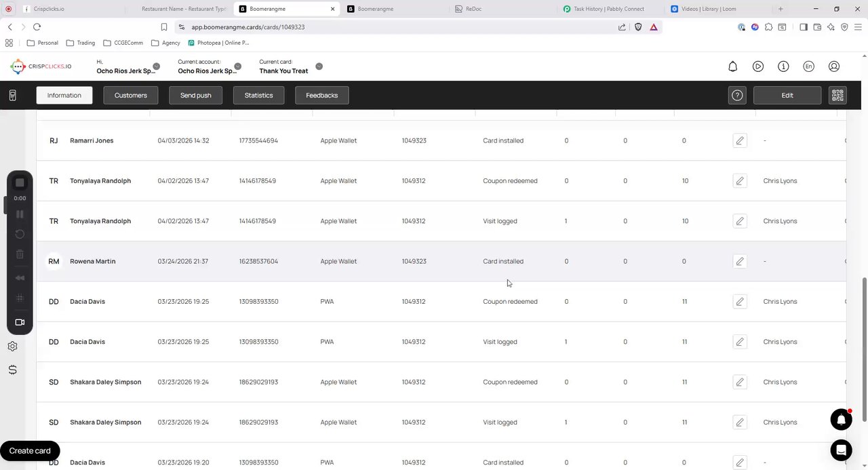Open the help question mark button
868x470 pixels.
point(737,96)
